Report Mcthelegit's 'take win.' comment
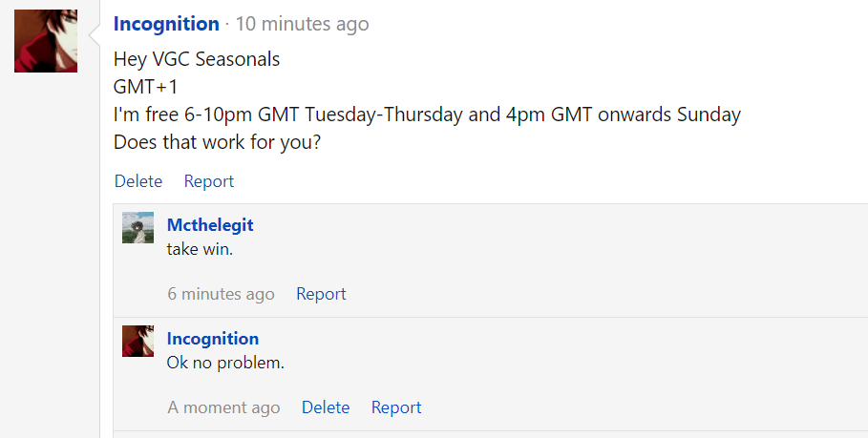 (321, 294)
